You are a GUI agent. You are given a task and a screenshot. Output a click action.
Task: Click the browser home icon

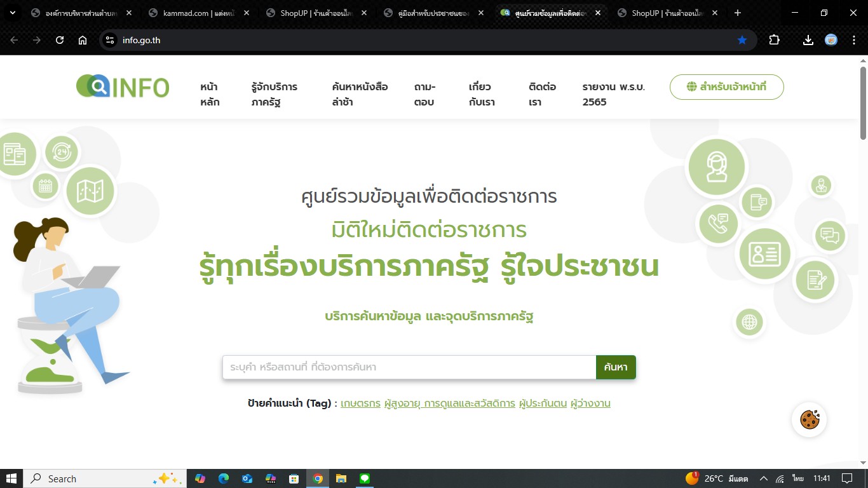[83, 40]
